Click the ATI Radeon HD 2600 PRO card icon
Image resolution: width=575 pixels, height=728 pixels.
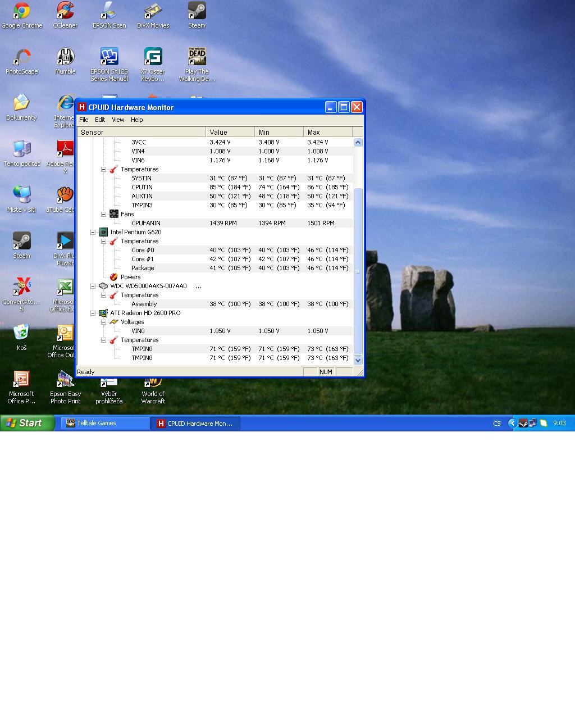pyautogui.click(x=103, y=313)
